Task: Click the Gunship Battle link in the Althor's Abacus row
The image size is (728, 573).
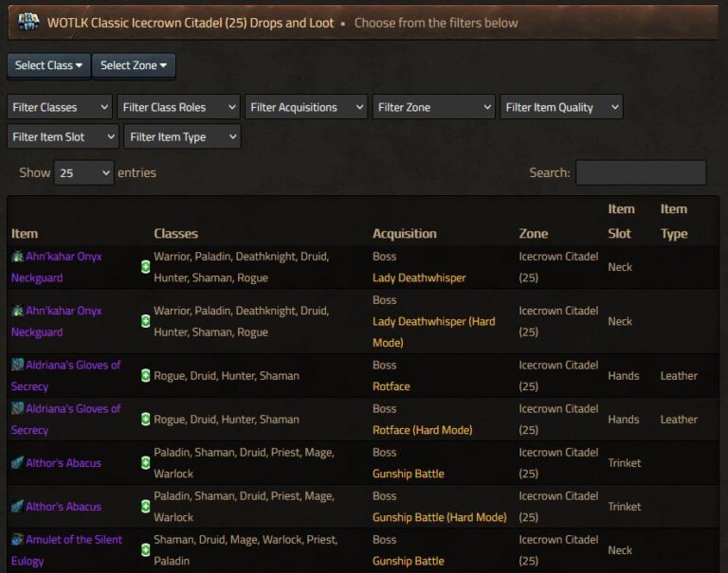Action: click(409, 474)
